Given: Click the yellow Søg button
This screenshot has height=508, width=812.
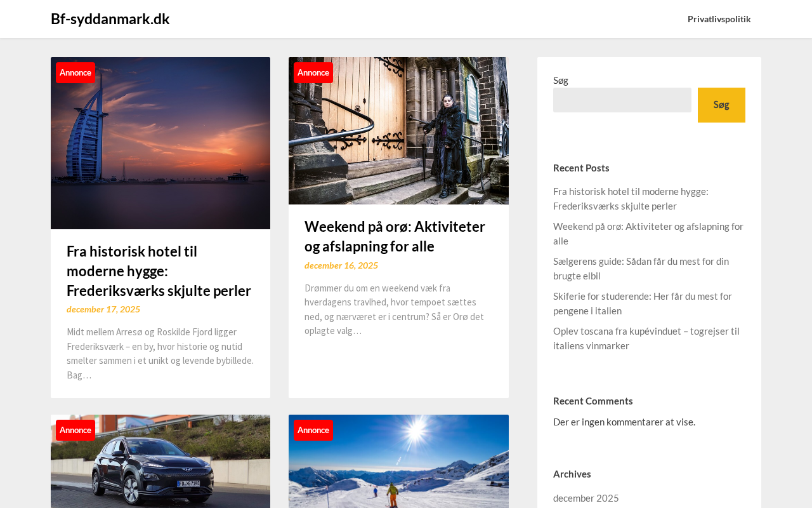Looking at the screenshot, I should (721, 105).
